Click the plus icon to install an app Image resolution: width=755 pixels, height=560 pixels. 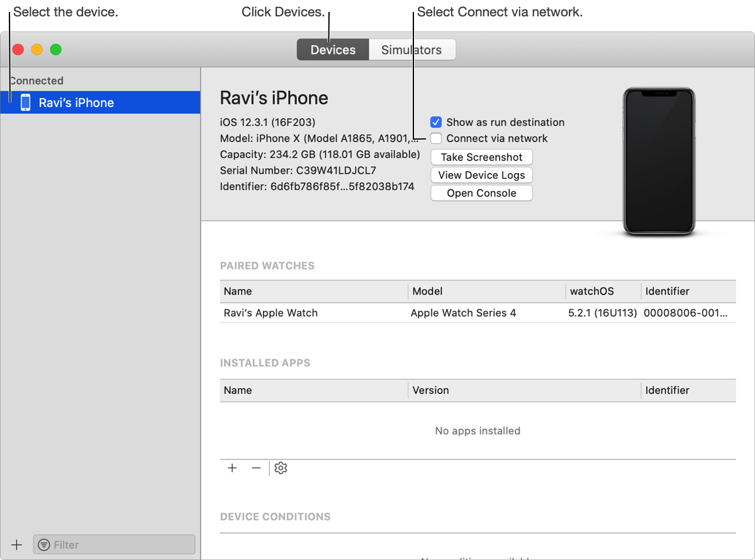tap(232, 468)
